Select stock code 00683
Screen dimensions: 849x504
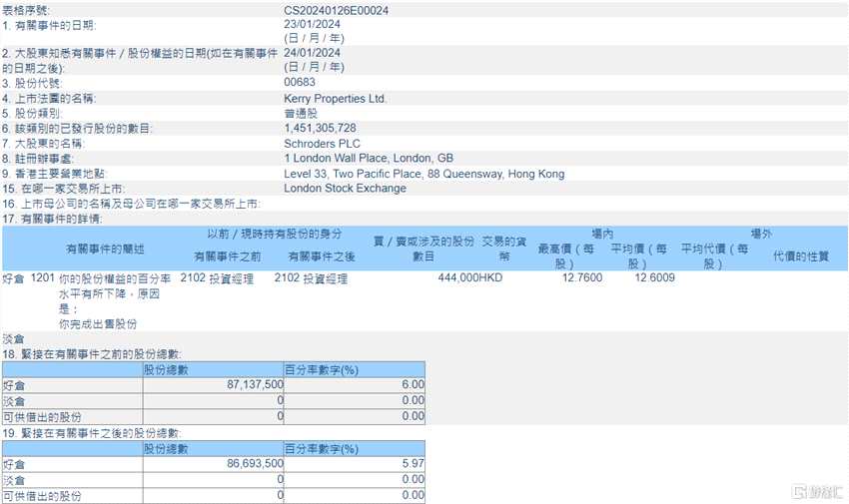pyautogui.click(x=300, y=82)
